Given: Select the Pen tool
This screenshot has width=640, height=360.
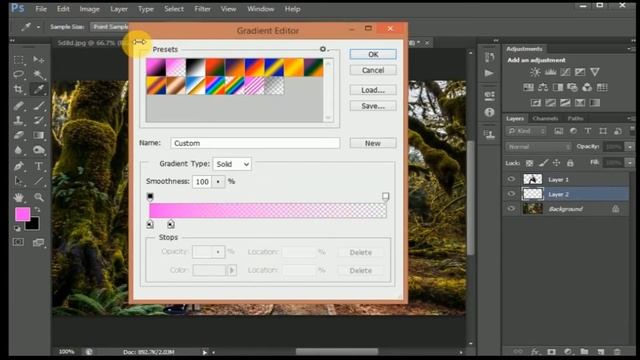Looking at the screenshot, I should pos(18,166).
